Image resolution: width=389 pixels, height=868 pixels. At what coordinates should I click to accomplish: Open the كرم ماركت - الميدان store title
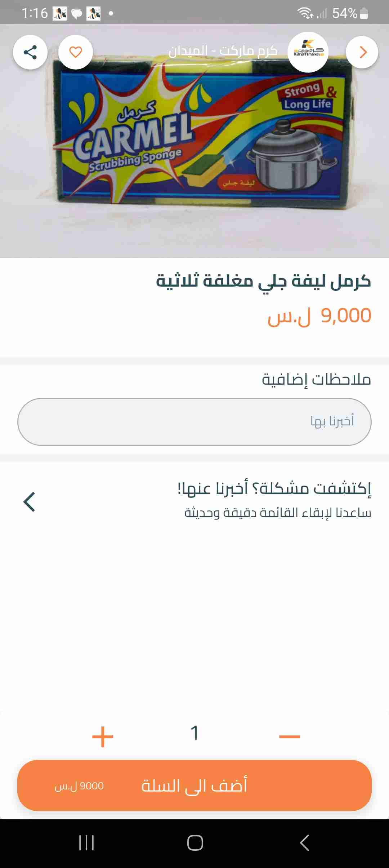[x=223, y=51]
